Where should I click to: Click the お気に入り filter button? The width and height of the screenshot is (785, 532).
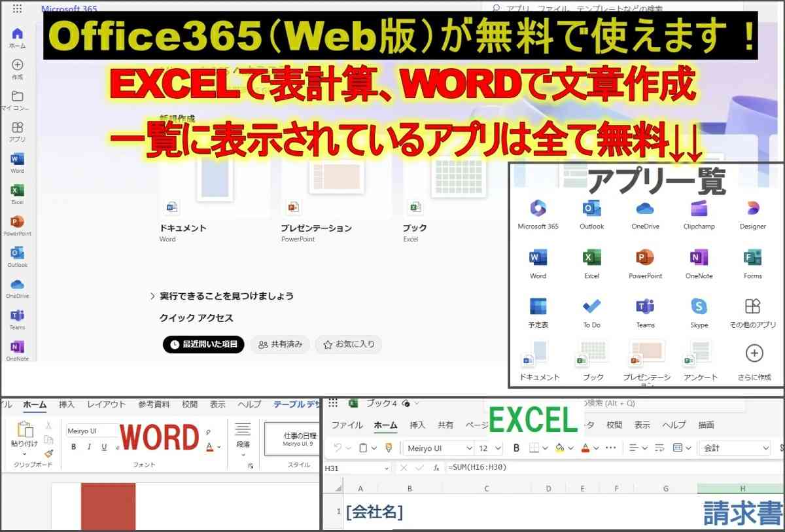[349, 344]
